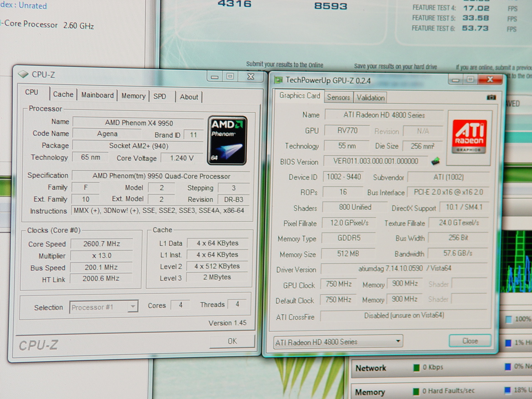
Task: Click the AMD Phenom logo image
Action: tap(227, 140)
